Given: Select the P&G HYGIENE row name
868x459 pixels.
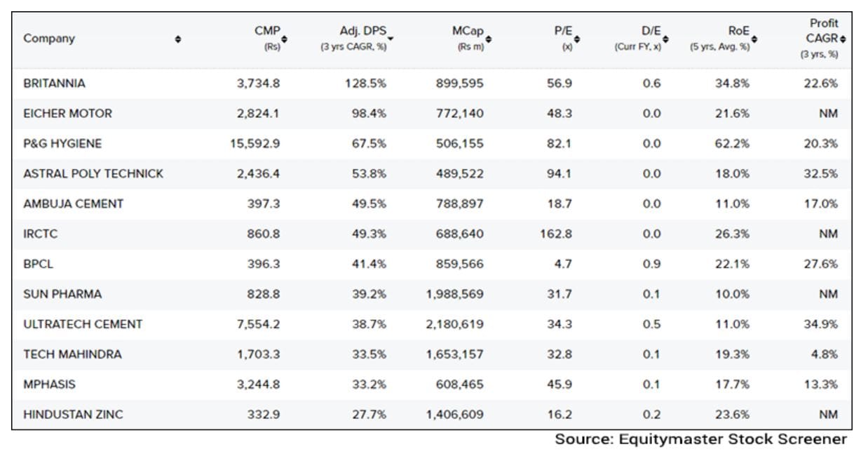Looking at the screenshot, I should (x=62, y=144).
